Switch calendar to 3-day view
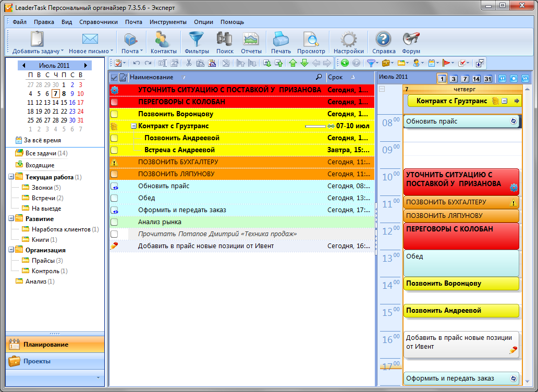 (454, 79)
